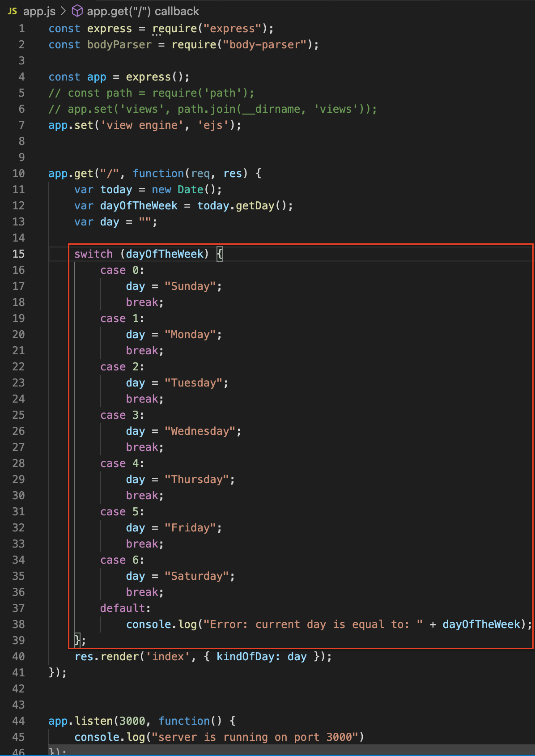This screenshot has height=756, width=535.
Task: Click the "default:" keyword on line 37
Action: [125, 608]
